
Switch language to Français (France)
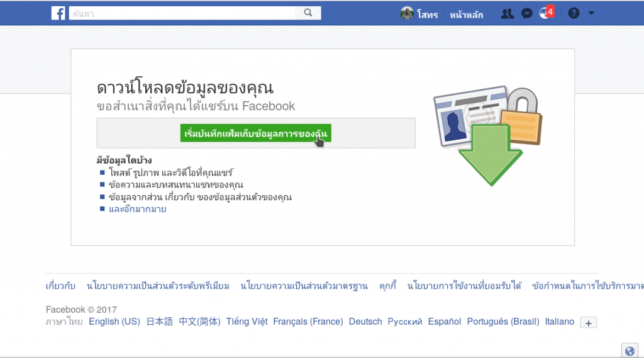pyautogui.click(x=308, y=322)
